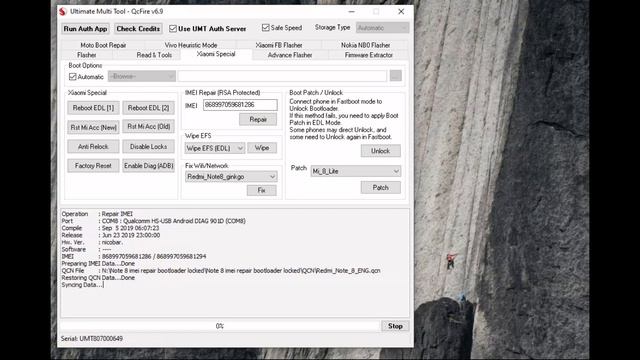Click the boot file path field
The image size is (640, 360).
tap(282, 76)
